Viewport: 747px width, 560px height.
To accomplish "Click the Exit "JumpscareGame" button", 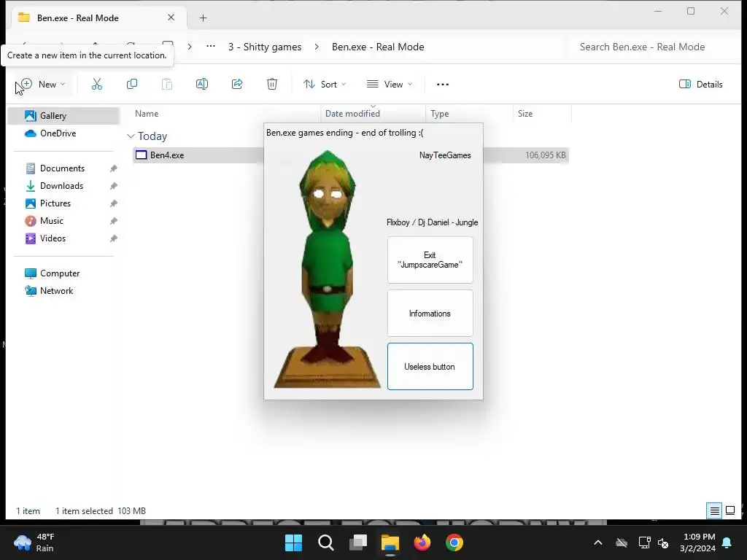I will click(x=430, y=260).
